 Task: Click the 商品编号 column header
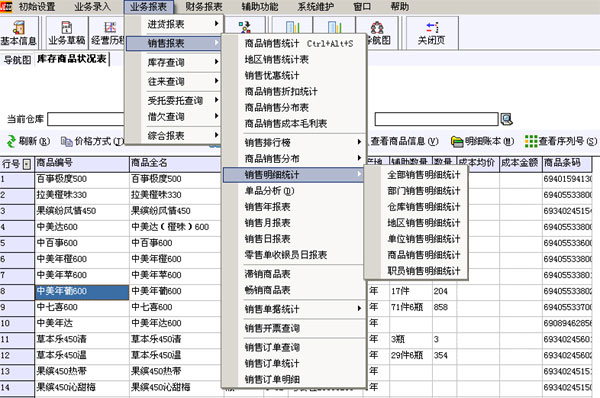(x=82, y=163)
